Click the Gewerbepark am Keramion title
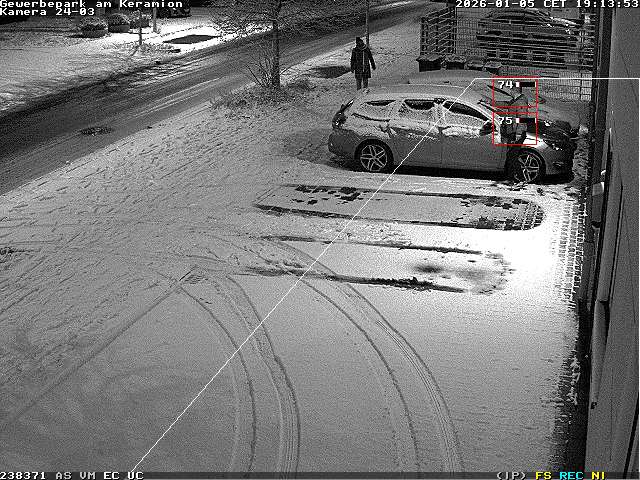This screenshot has height=480, width=640. 91,4
